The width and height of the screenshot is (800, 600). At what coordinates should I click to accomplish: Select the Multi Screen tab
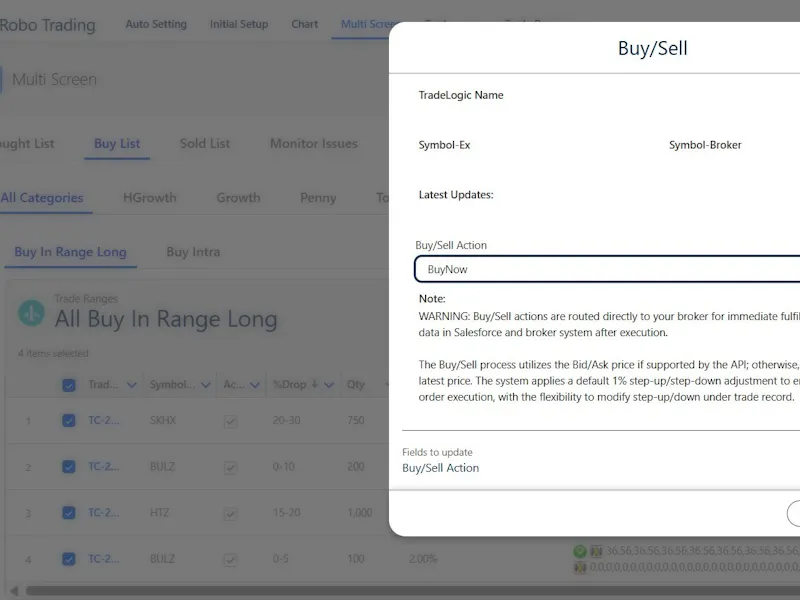point(365,24)
